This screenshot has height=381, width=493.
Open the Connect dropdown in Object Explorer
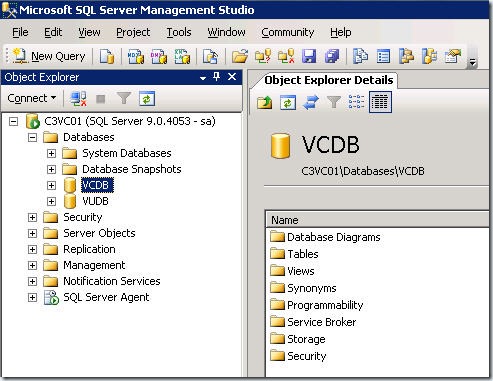click(32, 98)
